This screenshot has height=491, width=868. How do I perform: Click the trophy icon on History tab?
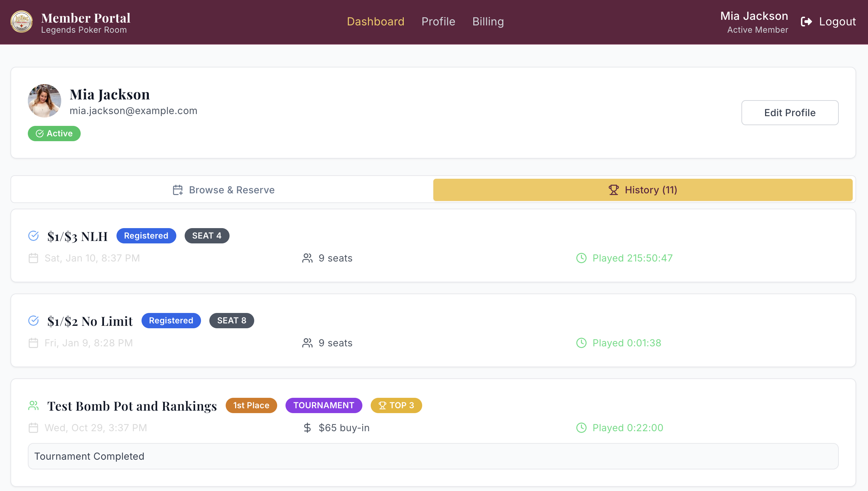click(x=613, y=190)
